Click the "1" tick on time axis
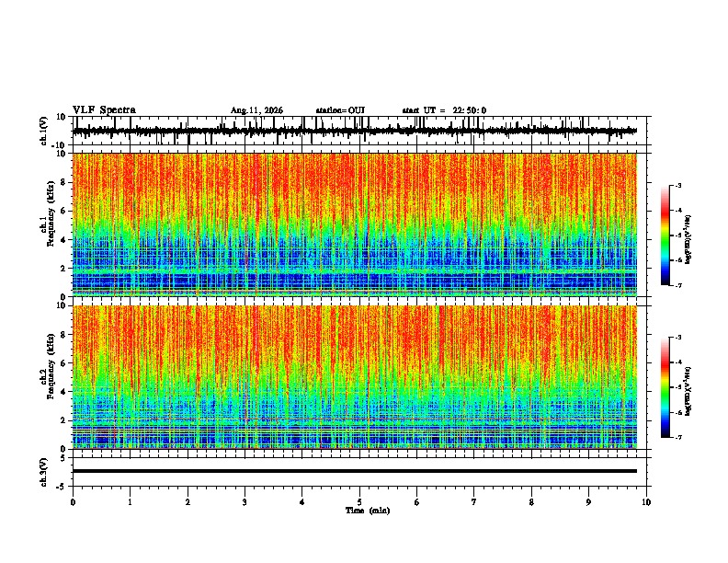This screenshot has height=563, width=728. [130, 502]
